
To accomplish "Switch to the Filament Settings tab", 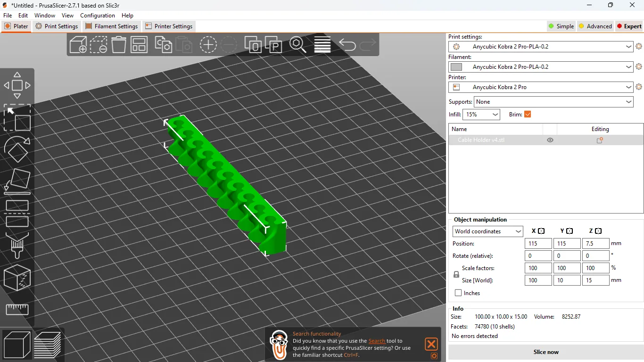I will 111,26.
